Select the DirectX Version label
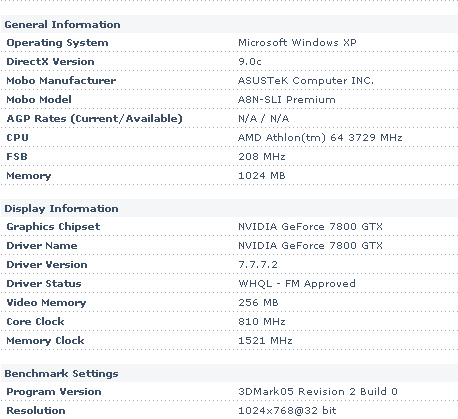The height and width of the screenshot is (419, 458). point(50,62)
